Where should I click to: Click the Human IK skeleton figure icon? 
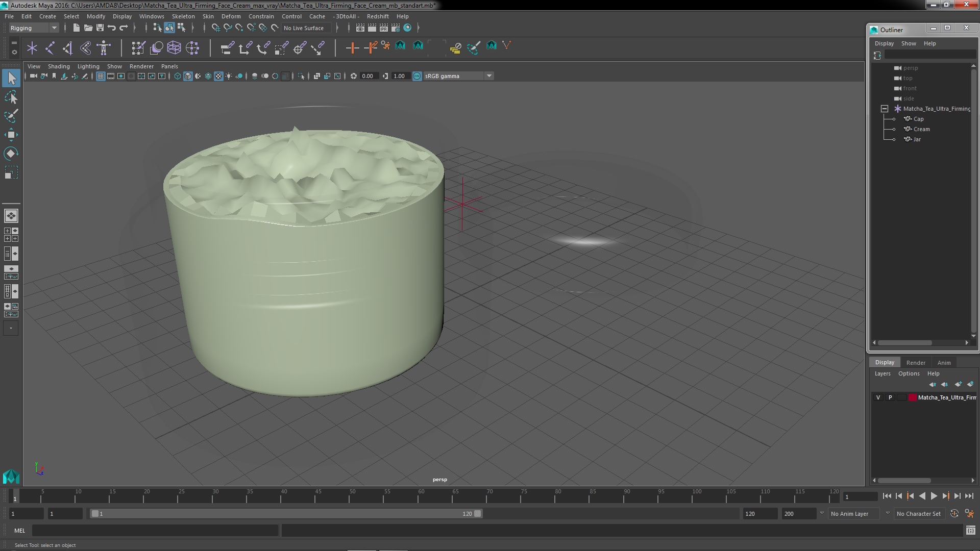[104, 48]
